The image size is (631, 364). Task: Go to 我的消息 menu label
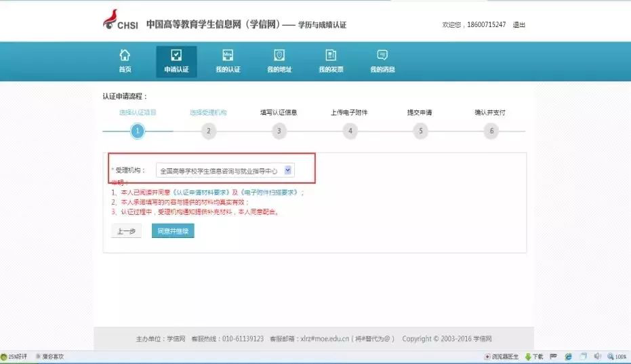pyautogui.click(x=382, y=69)
